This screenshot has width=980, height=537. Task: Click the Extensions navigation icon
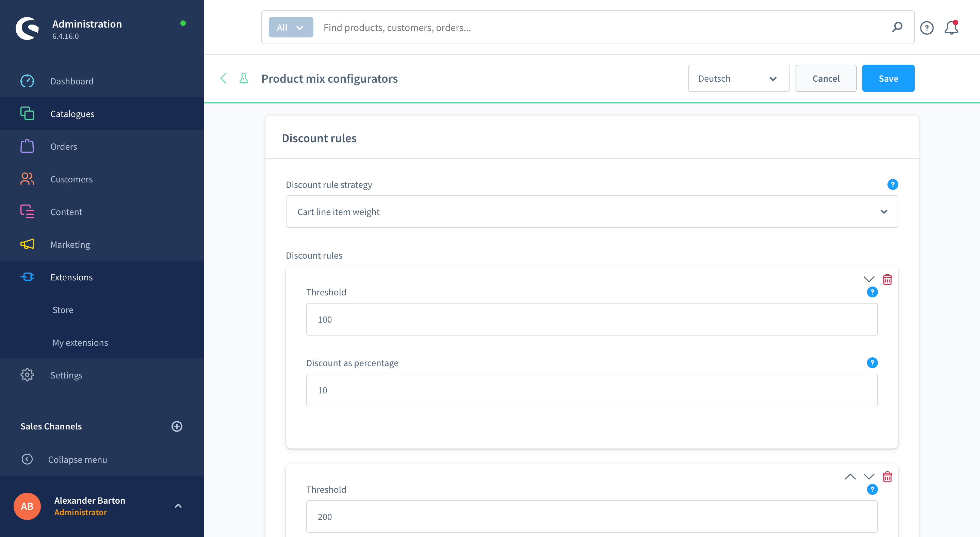tap(27, 277)
